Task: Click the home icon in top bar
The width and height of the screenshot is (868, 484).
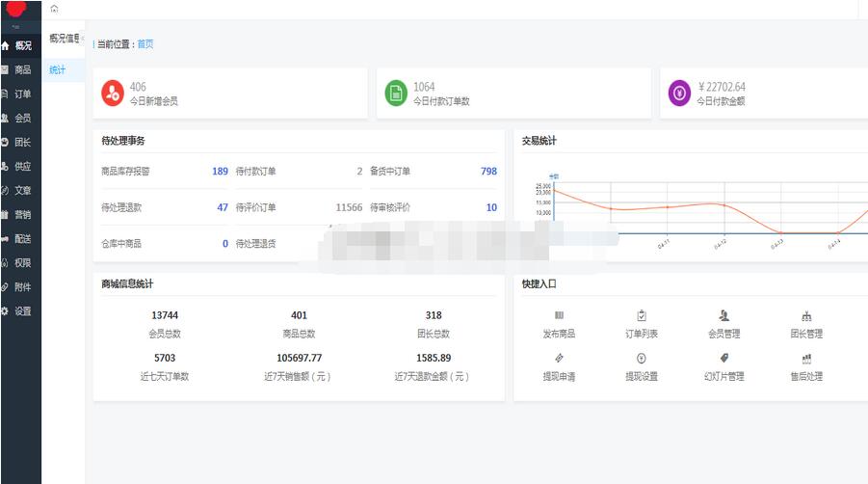Action: coord(54,9)
